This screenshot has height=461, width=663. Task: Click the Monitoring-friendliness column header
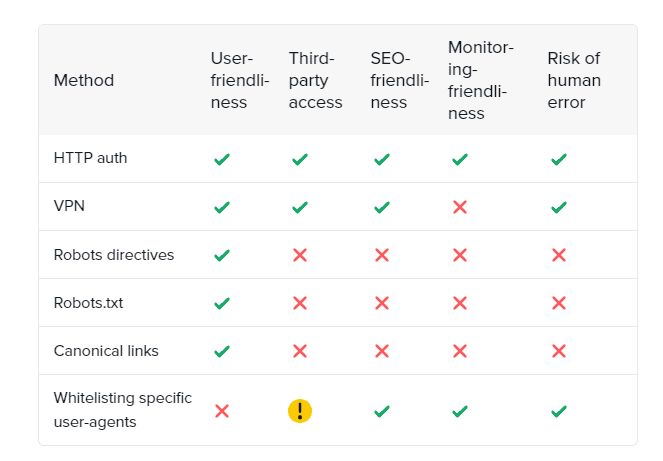[x=481, y=80]
